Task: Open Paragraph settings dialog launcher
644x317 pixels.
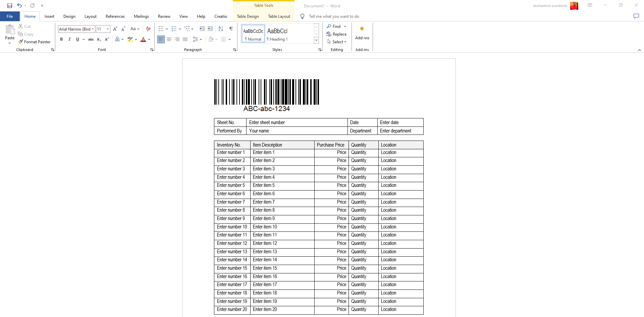Action: tap(235, 50)
